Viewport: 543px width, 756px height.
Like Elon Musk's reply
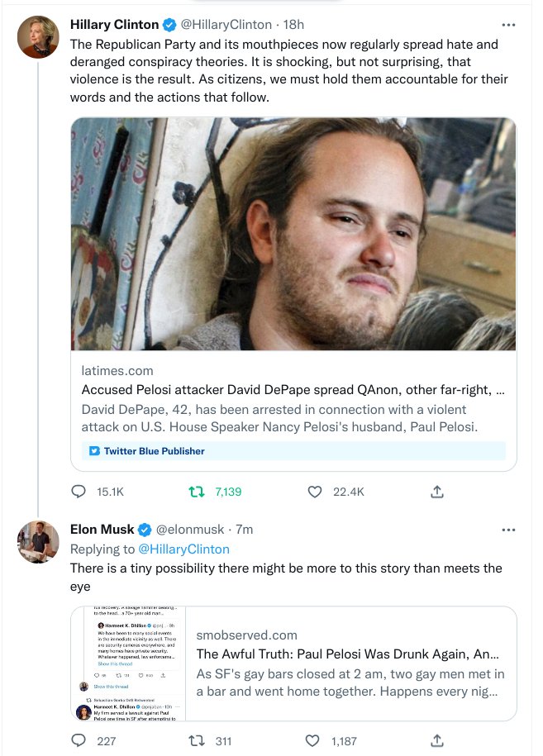(314, 740)
